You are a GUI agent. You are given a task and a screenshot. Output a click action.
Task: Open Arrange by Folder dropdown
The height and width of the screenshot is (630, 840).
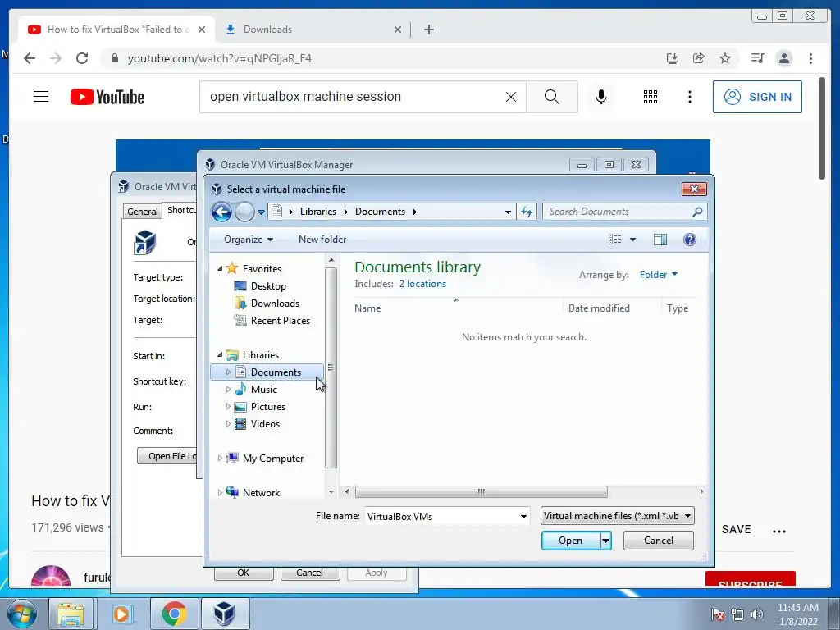coord(659,274)
